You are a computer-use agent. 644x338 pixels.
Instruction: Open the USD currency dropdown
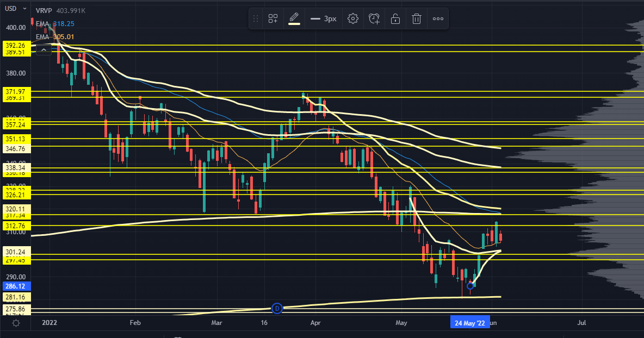(16, 8)
